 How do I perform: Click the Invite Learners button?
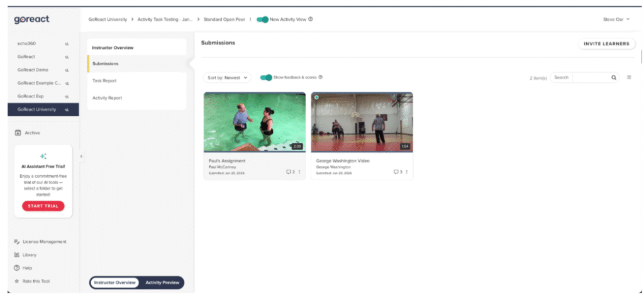pyautogui.click(x=607, y=44)
